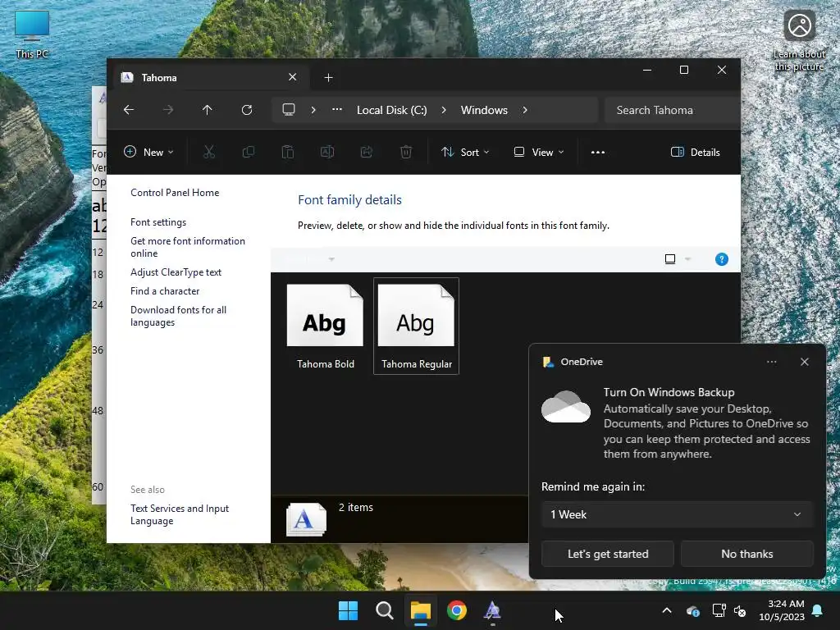Show hidden system tray icons

pyautogui.click(x=667, y=610)
